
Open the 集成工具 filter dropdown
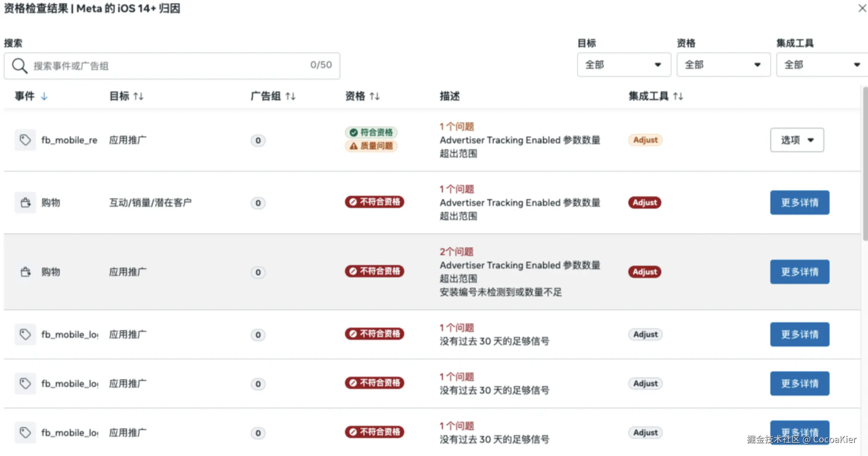point(822,65)
